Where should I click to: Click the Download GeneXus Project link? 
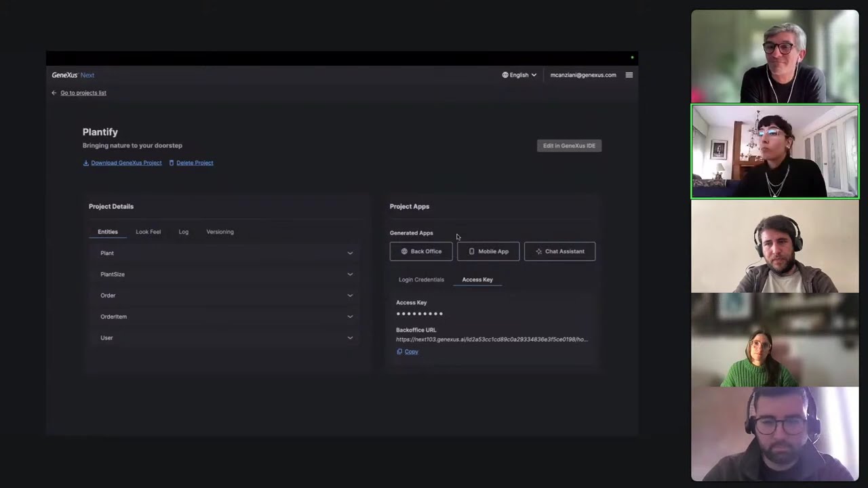(126, 163)
